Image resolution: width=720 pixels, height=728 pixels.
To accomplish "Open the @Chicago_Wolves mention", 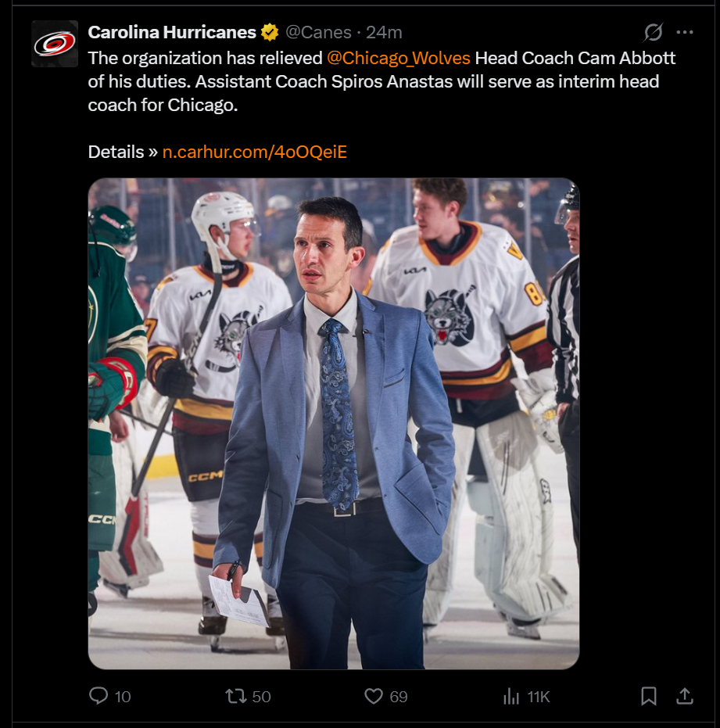I will pyautogui.click(x=398, y=58).
